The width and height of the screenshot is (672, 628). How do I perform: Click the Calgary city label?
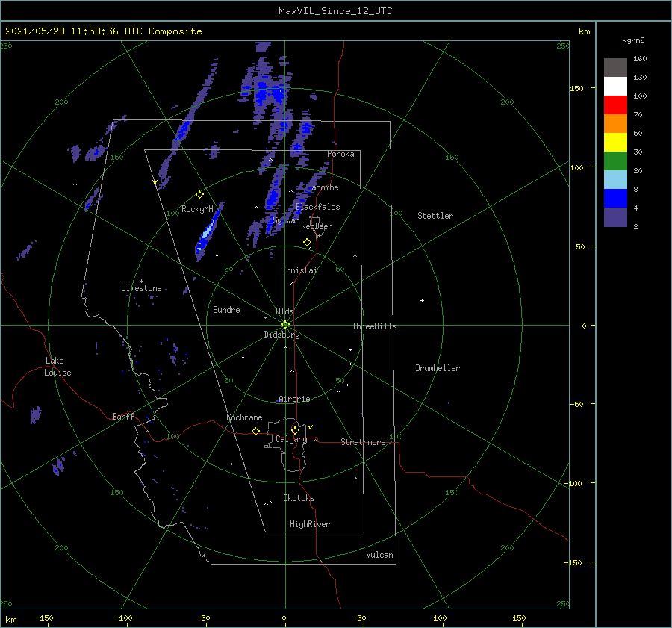(x=291, y=439)
